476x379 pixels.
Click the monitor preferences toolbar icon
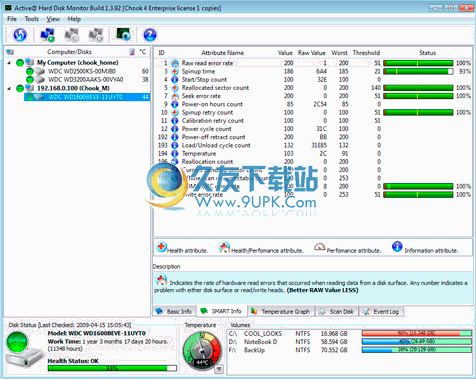(123, 34)
